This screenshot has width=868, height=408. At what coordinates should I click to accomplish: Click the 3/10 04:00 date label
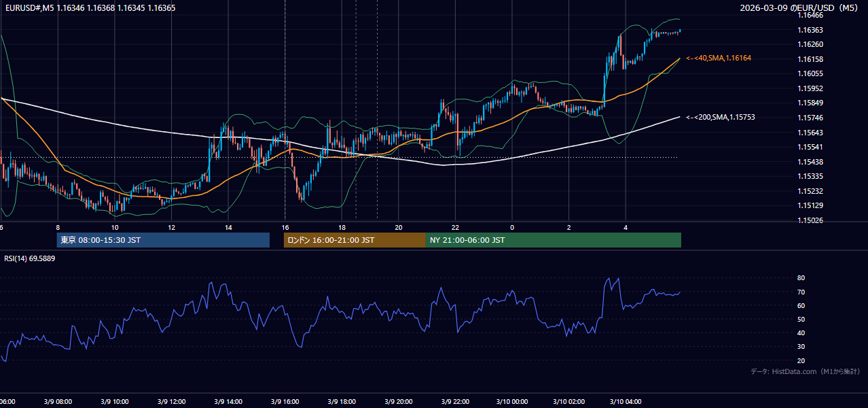[626, 402]
